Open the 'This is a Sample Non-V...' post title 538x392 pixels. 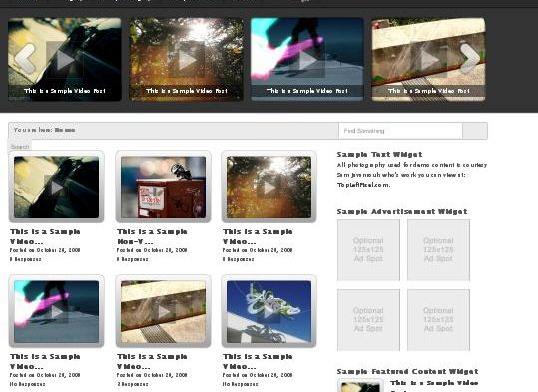[x=152, y=237]
